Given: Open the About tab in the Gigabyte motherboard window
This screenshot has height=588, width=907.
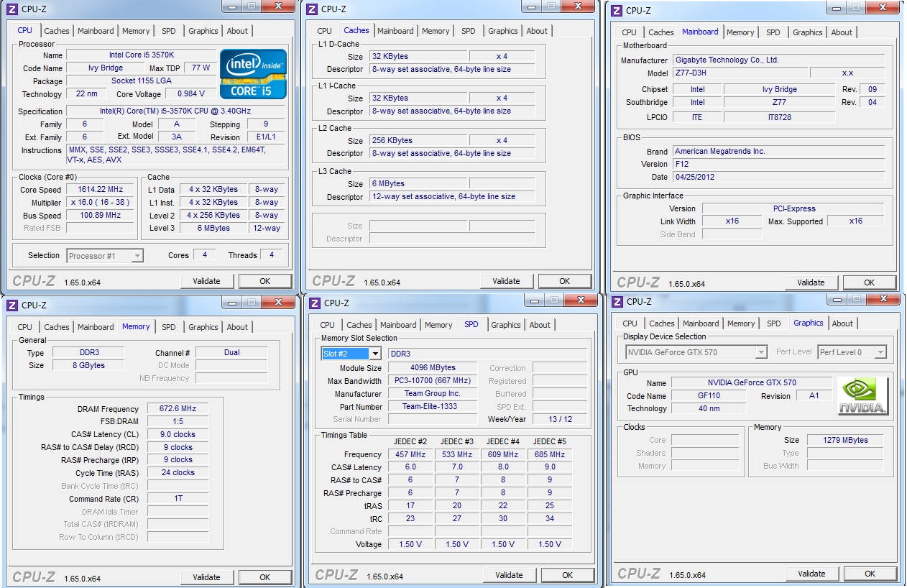Looking at the screenshot, I should click(x=842, y=32).
